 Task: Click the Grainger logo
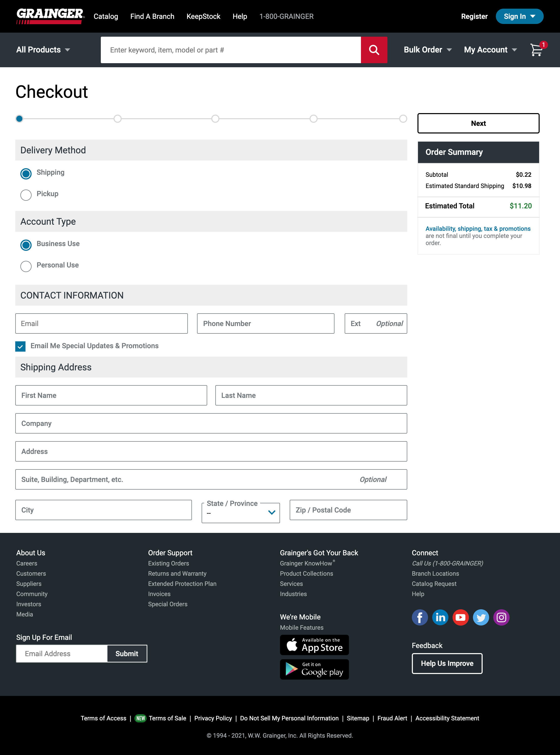click(x=49, y=16)
